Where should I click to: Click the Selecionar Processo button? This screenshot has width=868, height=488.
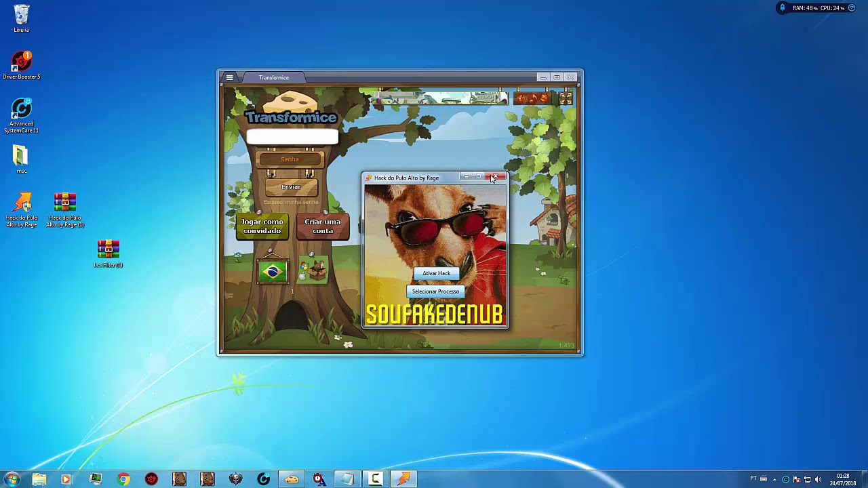click(x=435, y=291)
